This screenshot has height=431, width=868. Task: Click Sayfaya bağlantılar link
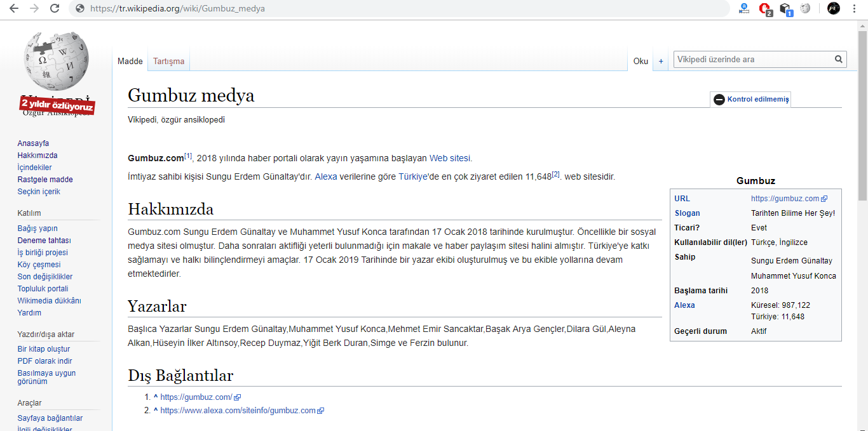click(50, 418)
